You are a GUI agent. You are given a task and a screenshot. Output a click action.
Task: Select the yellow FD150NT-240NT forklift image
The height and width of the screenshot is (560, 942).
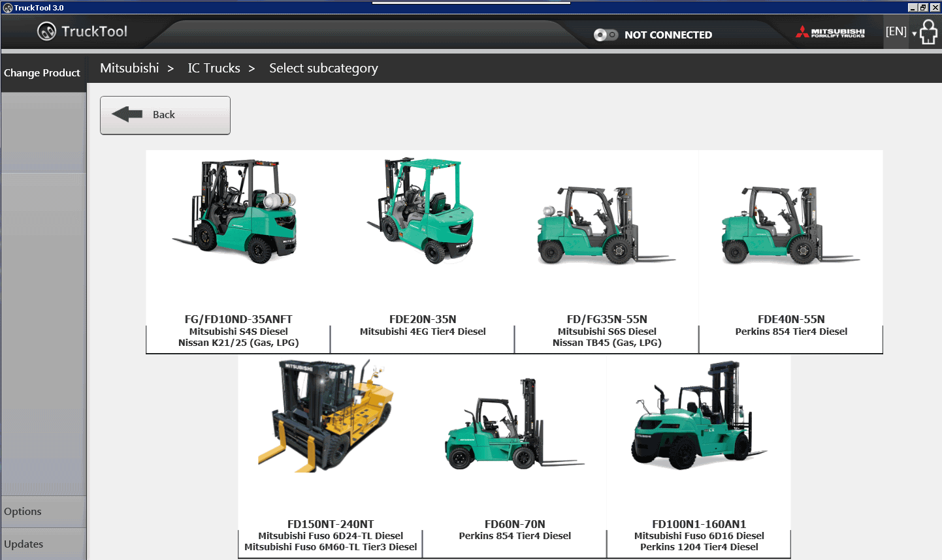coord(327,416)
